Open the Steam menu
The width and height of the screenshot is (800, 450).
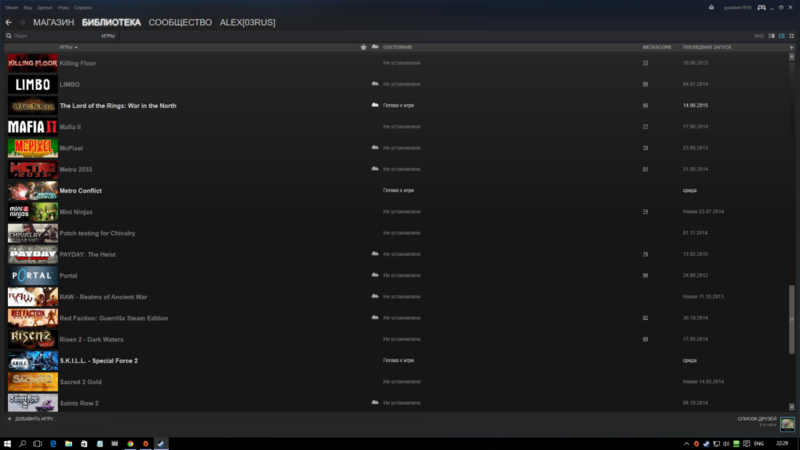click(11, 8)
